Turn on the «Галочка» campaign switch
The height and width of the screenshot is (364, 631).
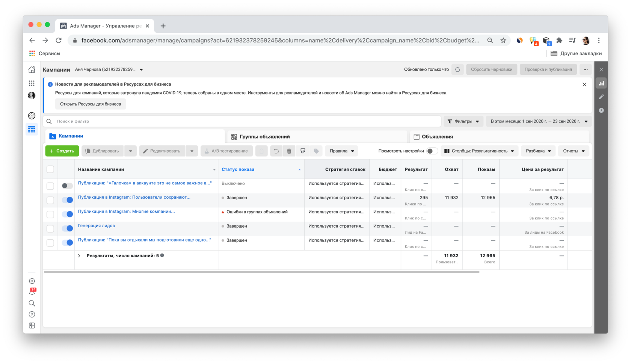pos(67,186)
